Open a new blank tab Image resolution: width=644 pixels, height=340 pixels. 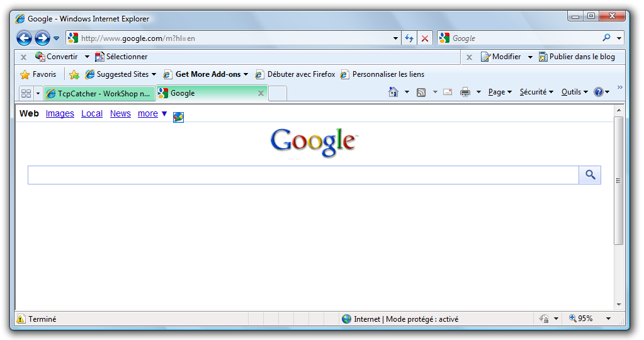point(278,94)
